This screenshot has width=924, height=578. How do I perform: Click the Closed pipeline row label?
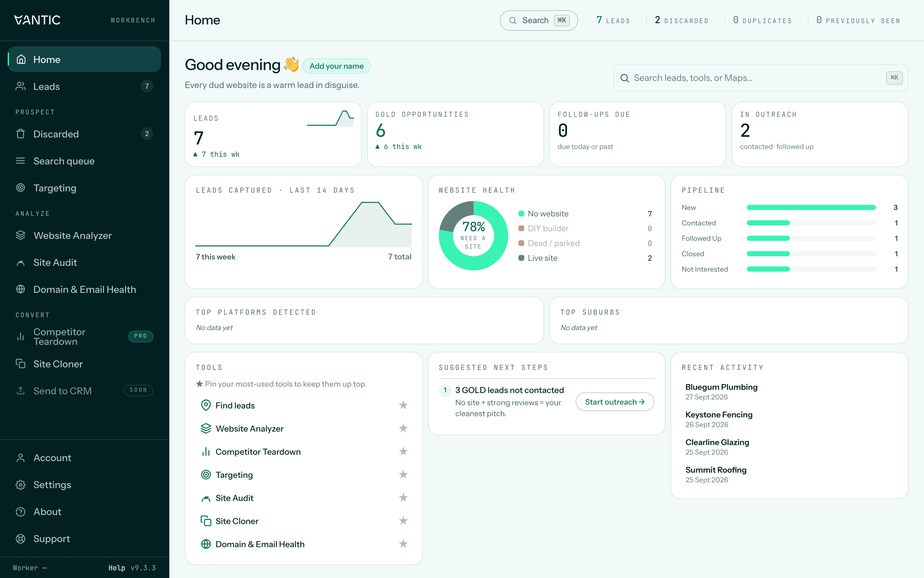[693, 254]
